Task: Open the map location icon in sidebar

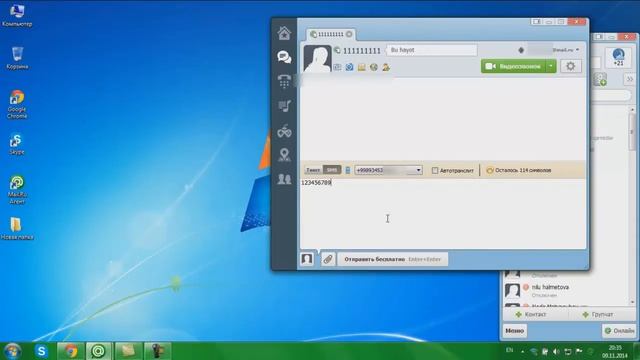Action: (284, 155)
